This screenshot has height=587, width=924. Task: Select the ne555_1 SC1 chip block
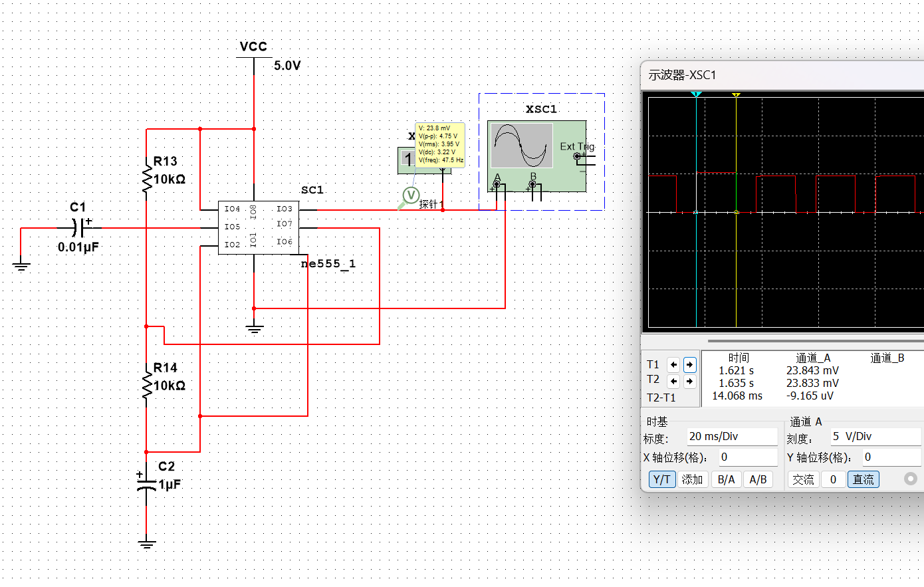click(x=259, y=227)
